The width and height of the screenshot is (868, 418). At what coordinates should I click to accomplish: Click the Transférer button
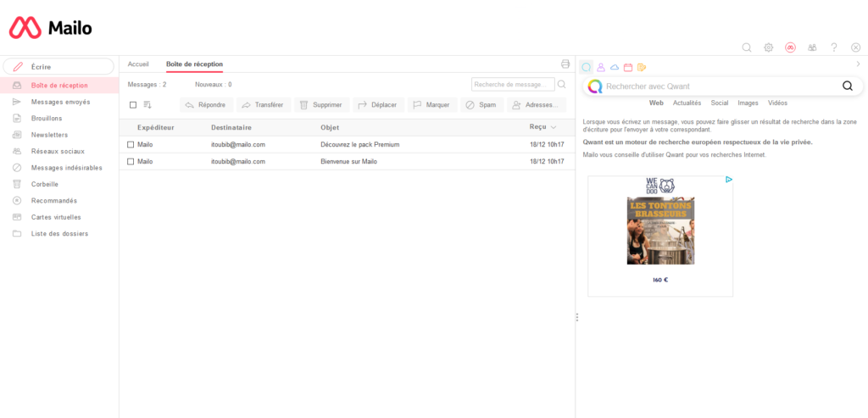(264, 104)
